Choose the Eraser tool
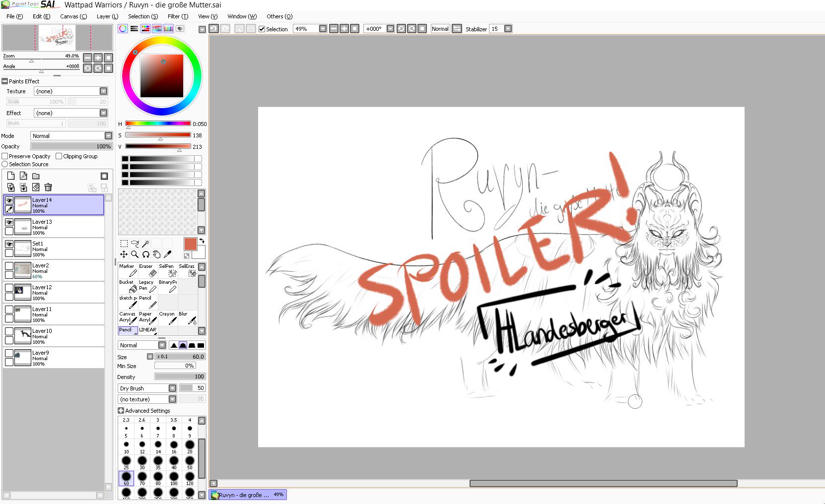Viewport: 825px width, 504px height. pyautogui.click(x=148, y=270)
